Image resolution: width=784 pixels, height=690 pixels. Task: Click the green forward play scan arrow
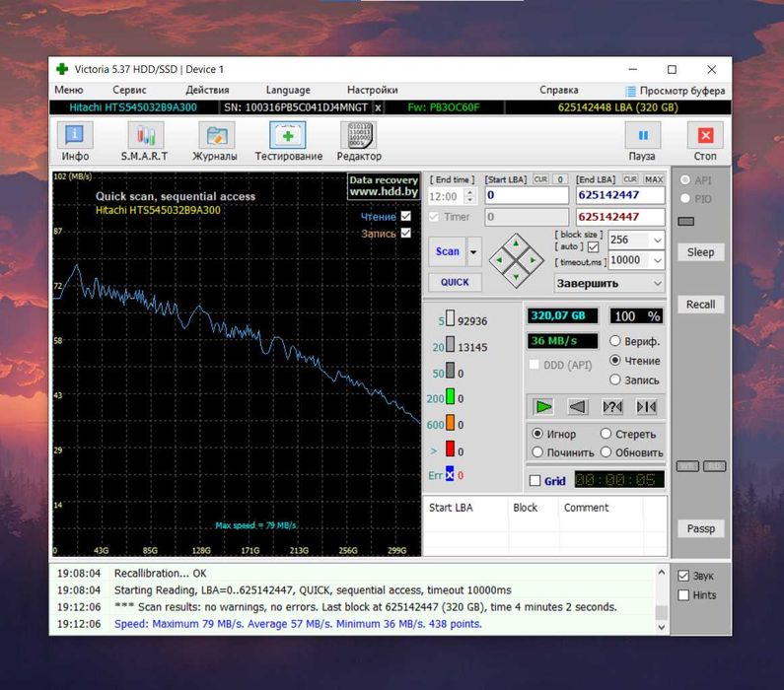tap(542, 406)
